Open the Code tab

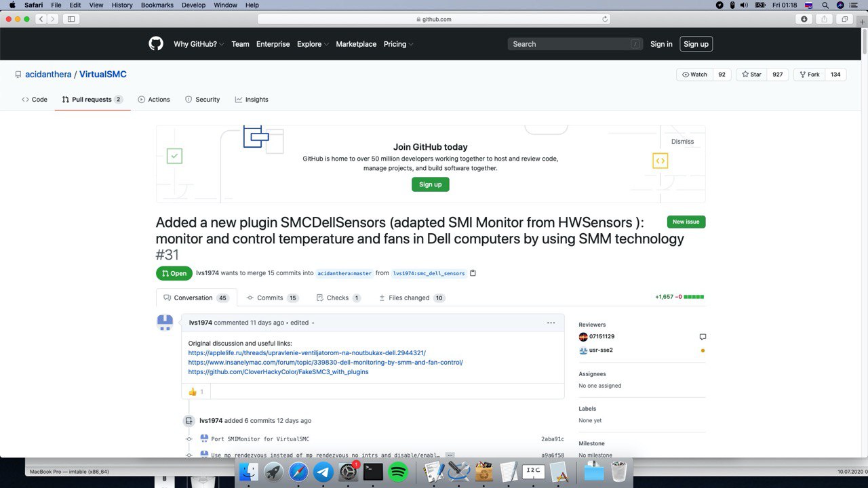(x=35, y=100)
